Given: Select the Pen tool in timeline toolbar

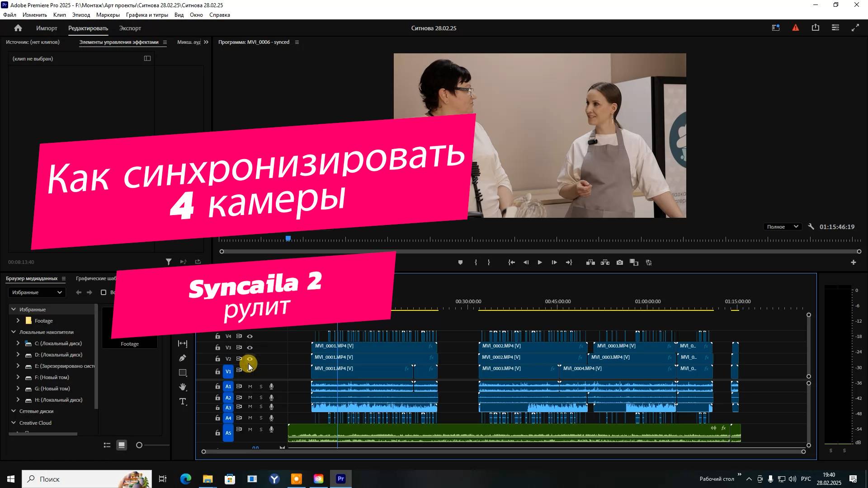Looking at the screenshot, I should click(183, 358).
